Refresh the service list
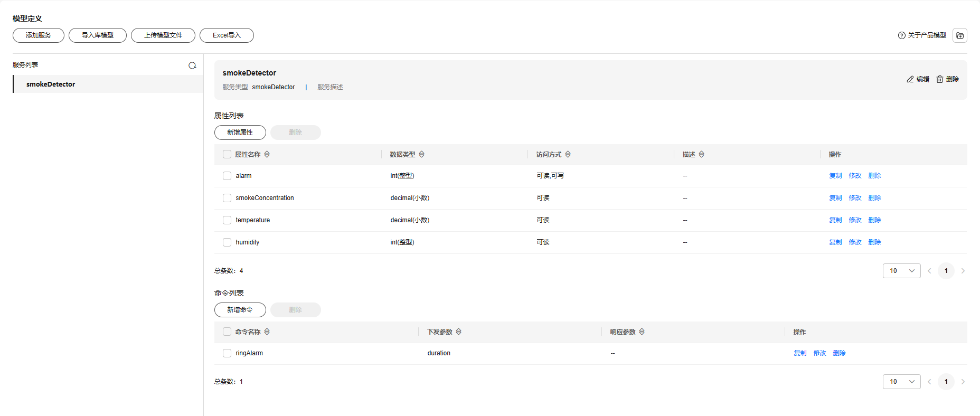Screen dimensions: 980x416 (192, 65)
